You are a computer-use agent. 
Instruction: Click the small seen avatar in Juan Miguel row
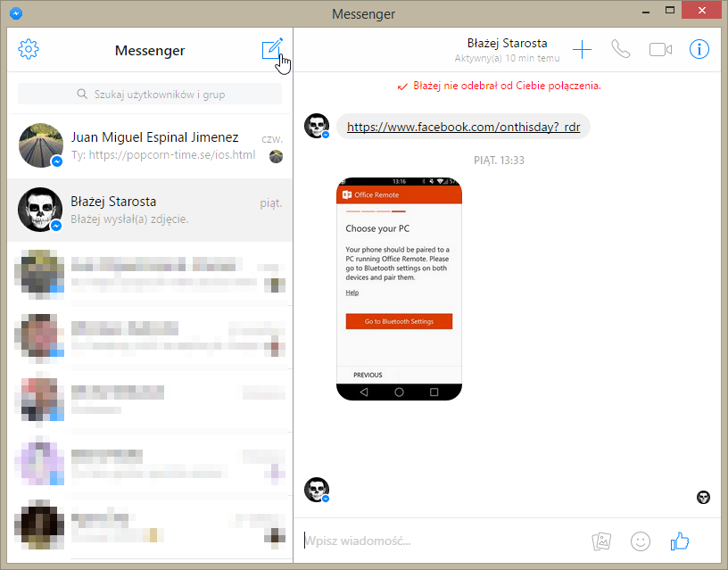276,156
